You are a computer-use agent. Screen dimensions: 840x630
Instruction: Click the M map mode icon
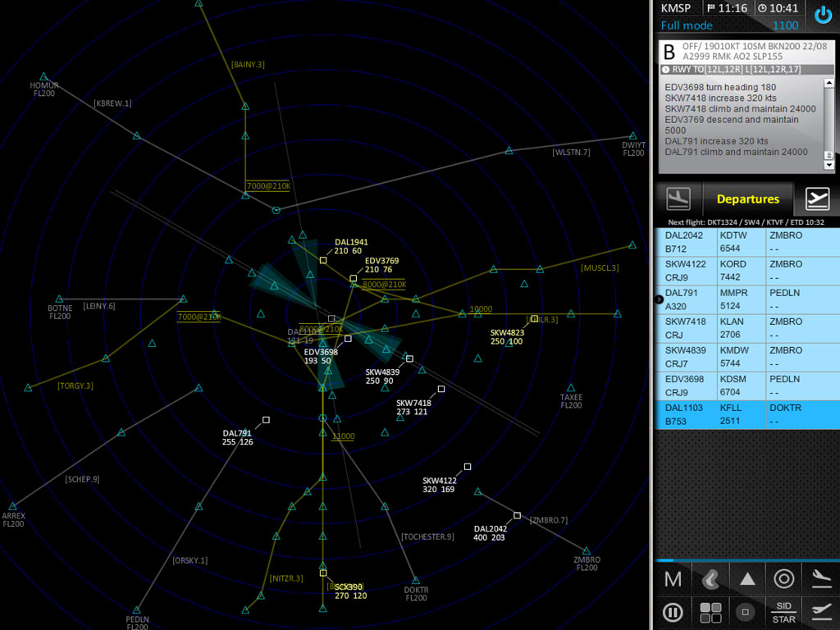point(673,579)
